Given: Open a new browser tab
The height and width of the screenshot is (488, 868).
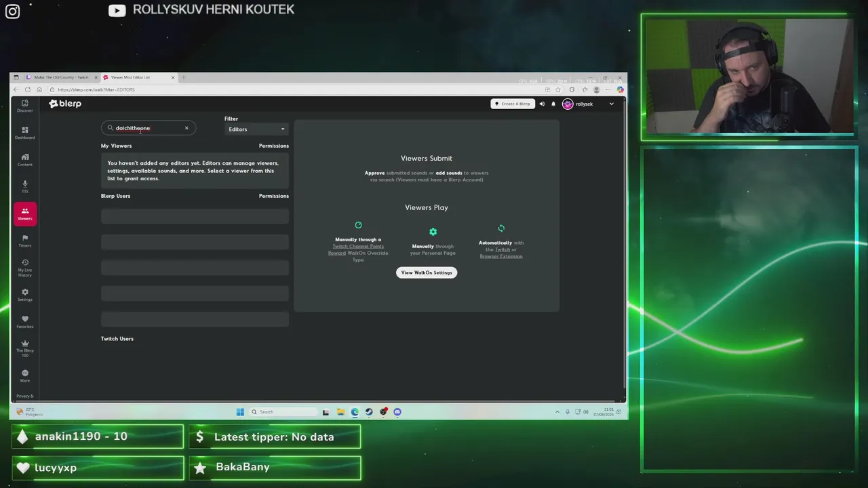Looking at the screenshot, I should pos(184,77).
